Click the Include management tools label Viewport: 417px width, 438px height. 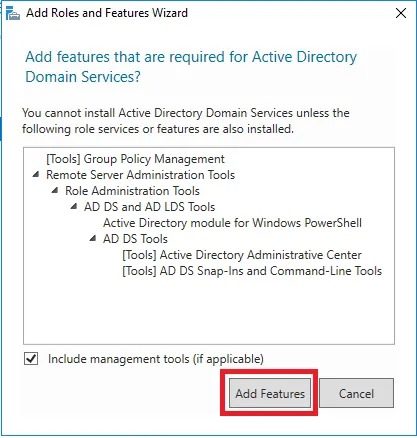point(156,359)
